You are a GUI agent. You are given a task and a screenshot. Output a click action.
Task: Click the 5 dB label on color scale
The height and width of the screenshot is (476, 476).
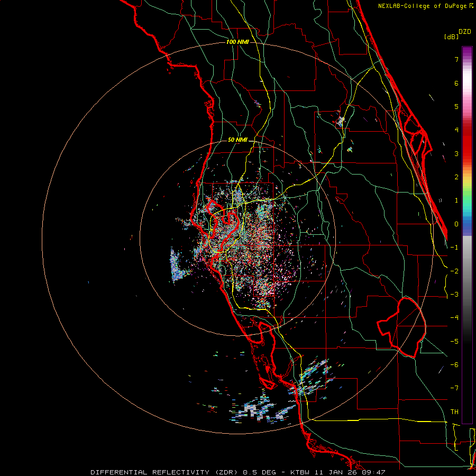(456, 106)
